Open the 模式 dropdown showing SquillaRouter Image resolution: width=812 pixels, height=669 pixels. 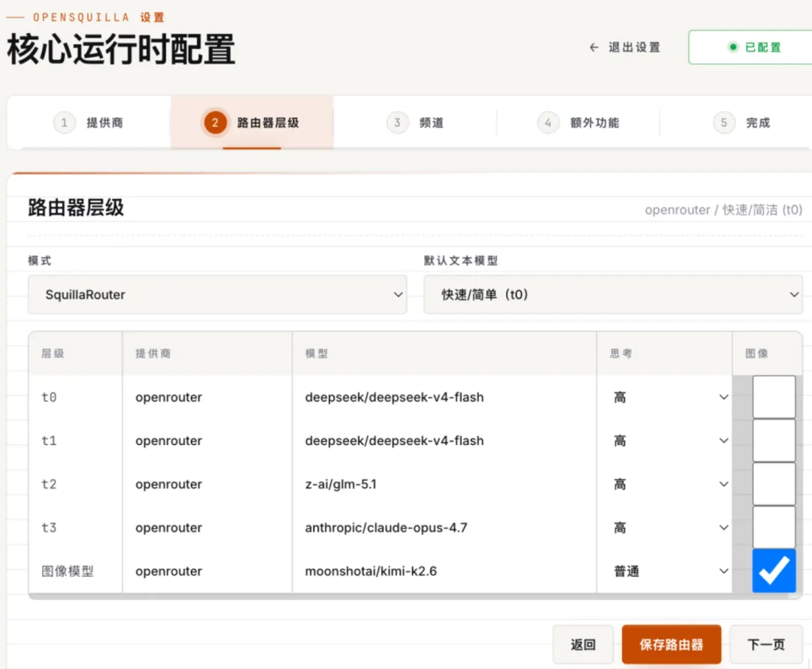217,295
